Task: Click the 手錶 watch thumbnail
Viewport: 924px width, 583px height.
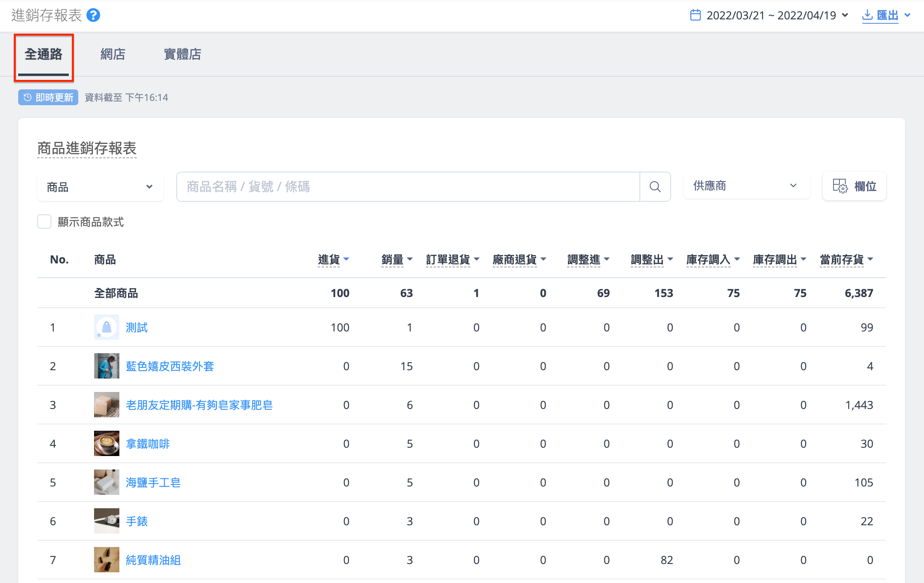Action: (107, 521)
